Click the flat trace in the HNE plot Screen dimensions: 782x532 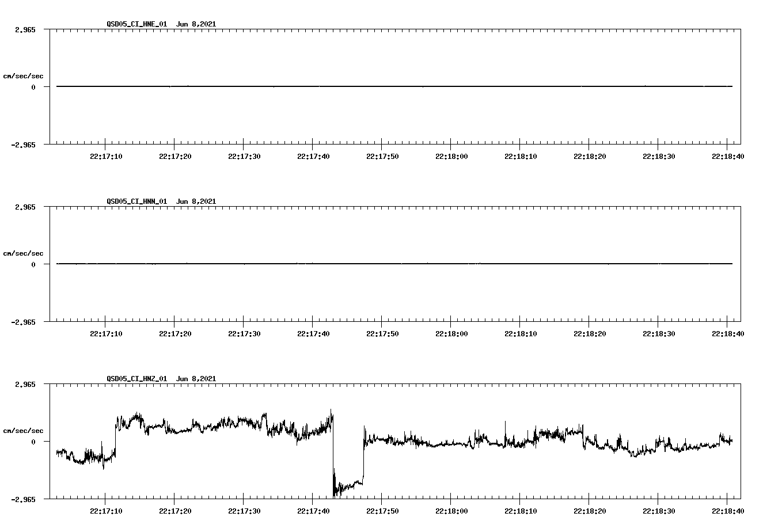[394, 86]
